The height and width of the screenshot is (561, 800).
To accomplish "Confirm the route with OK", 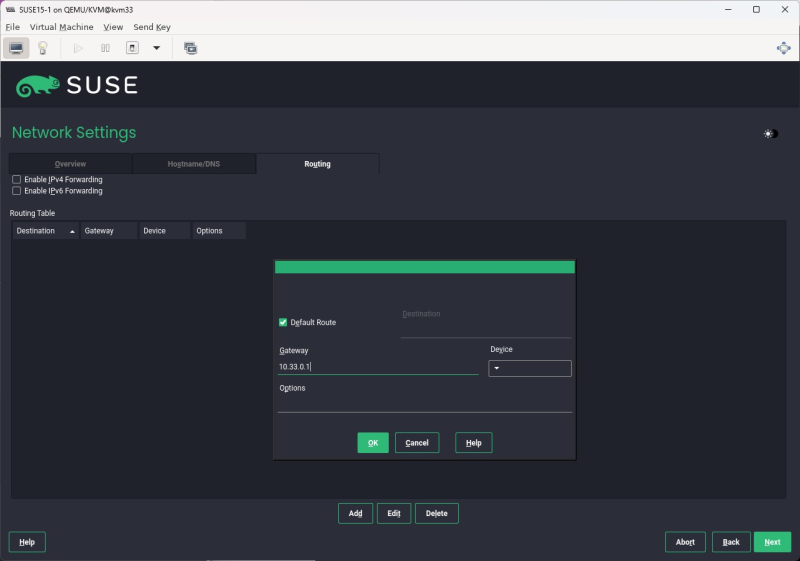I will click(373, 443).
